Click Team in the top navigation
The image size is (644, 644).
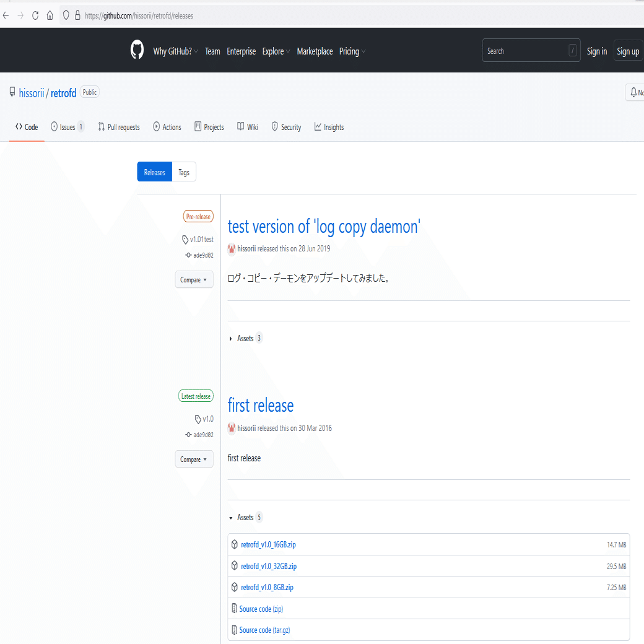point(212,51)
